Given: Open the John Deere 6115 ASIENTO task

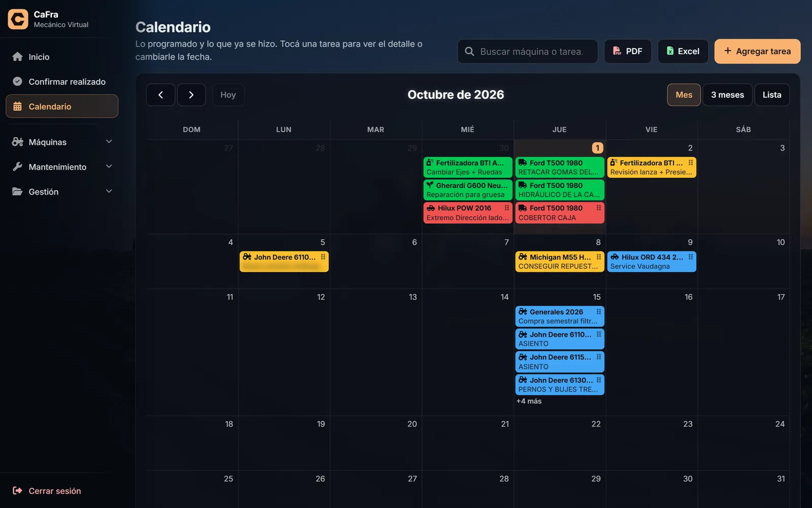Looking at the screenshot, I should tap(560, 362).
